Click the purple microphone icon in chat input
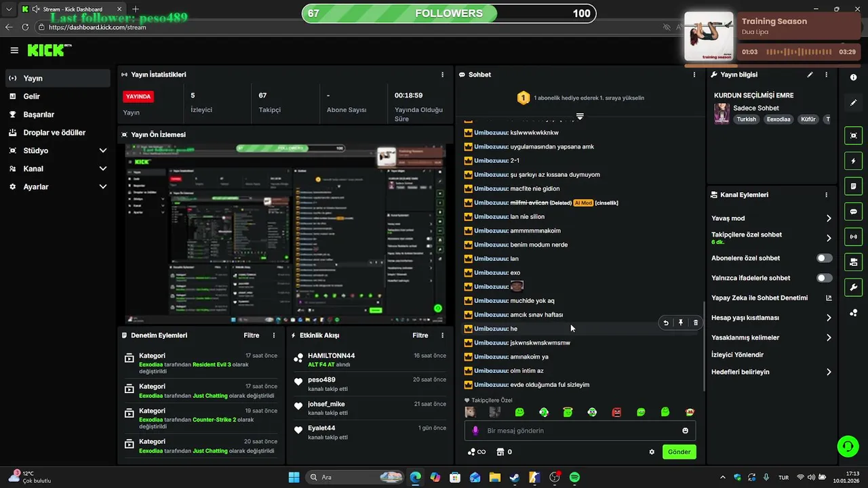Screen dimensions: 868x488 click(x=475, y=430)
